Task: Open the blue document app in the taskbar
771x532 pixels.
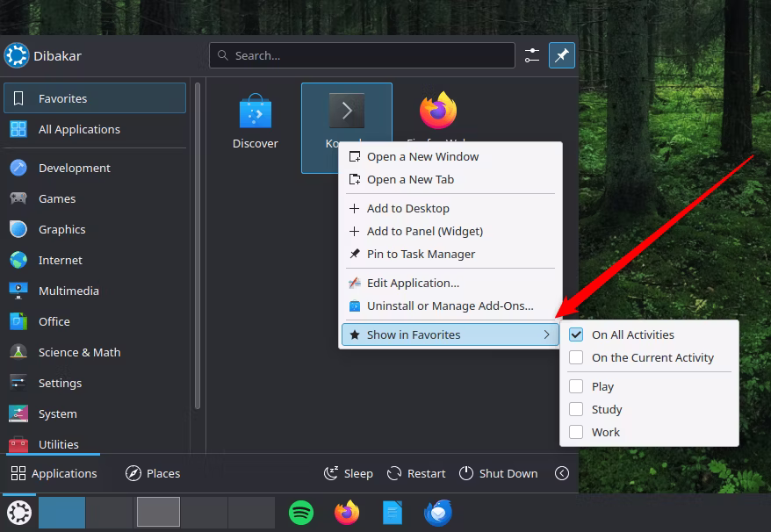Action: 393,512
